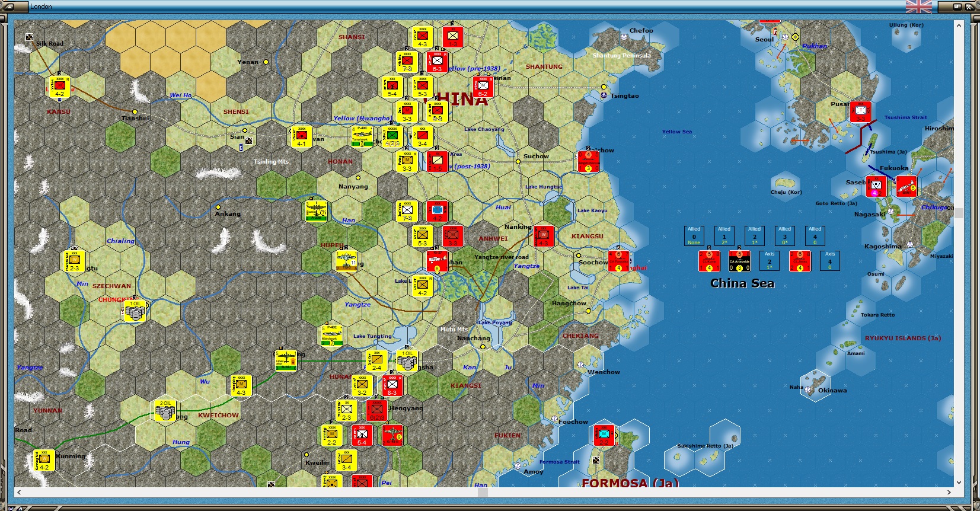The image size is (980, 511).
Task: Select the yellow 4(2)3 unit with green symbol
Action: coord(392,136)
